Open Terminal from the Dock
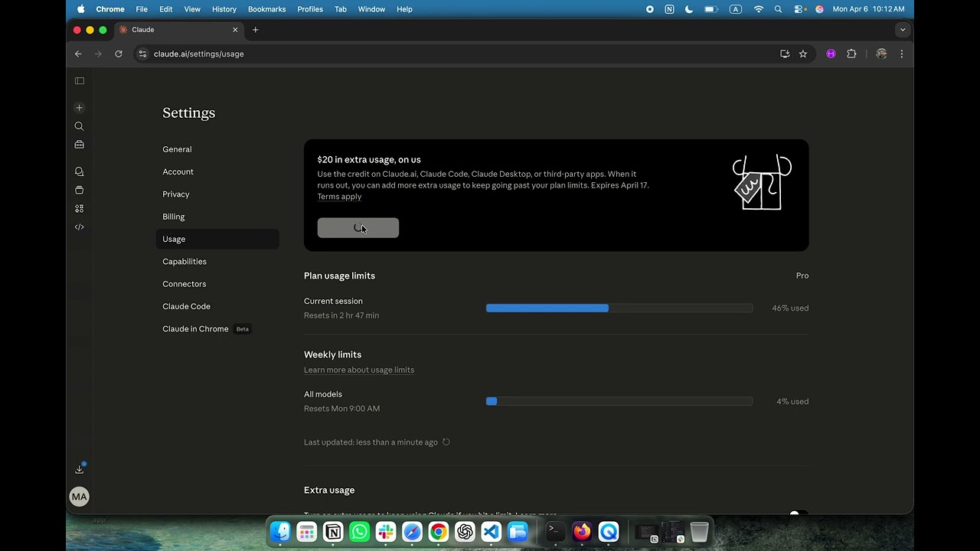The image size is (980, 551). pyautogui.click(x=556, y=532)
